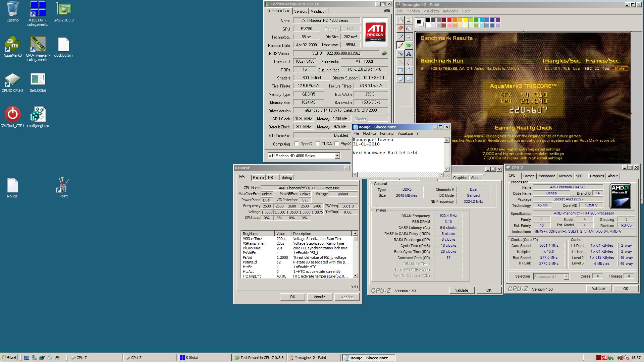Open Show Desktop in the quick launch bar
The height and width of the screenshot is (362, 644).
pos(26,358)
